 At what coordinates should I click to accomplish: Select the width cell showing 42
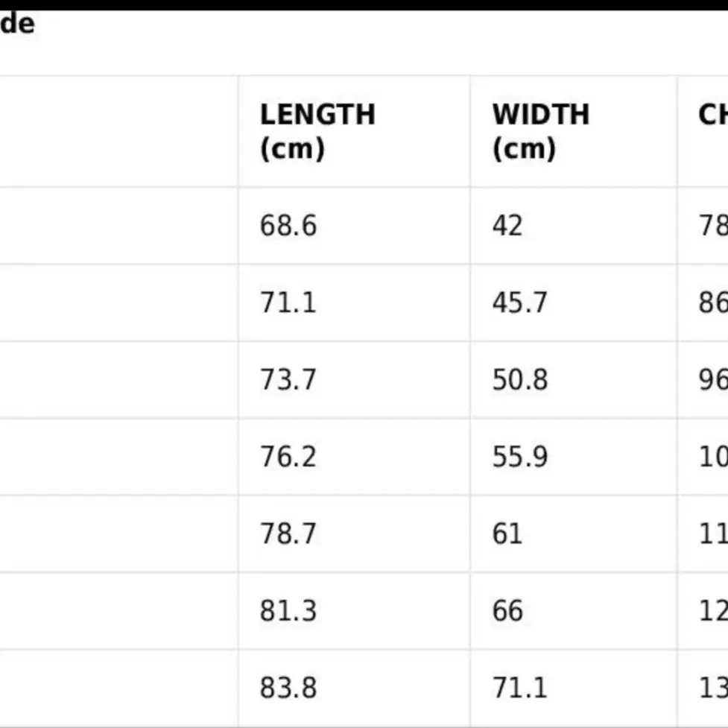507,226
